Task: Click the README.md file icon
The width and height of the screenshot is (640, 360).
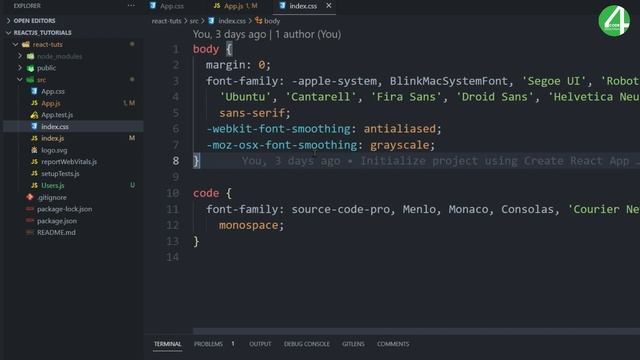Action: [30, 233]
